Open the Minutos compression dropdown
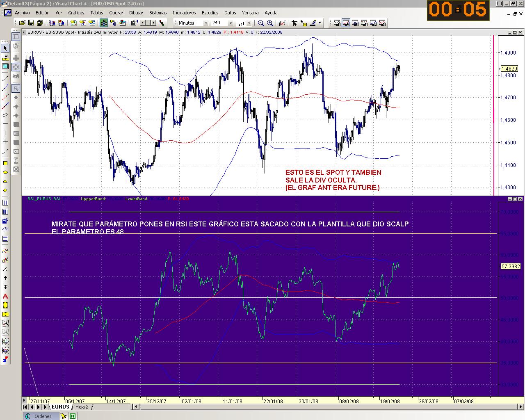Image resolution: width=525 pixels, height=420 pixels. [206, 23]
